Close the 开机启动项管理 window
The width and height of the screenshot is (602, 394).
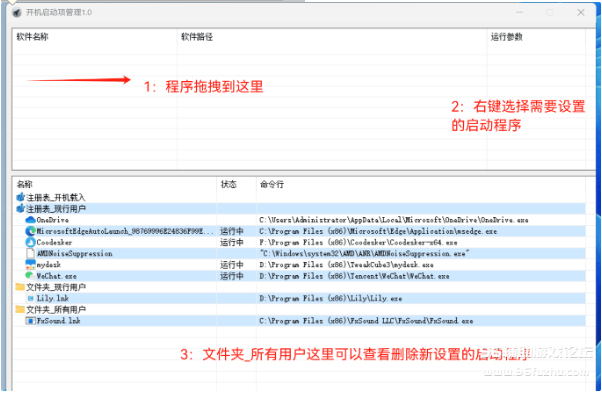coord(581,13)
